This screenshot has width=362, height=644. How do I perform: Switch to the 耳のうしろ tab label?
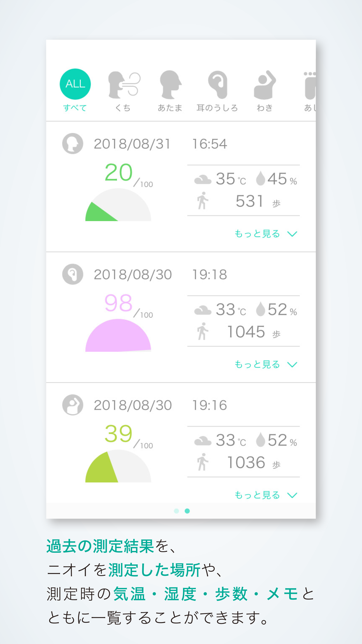(217, 108)
